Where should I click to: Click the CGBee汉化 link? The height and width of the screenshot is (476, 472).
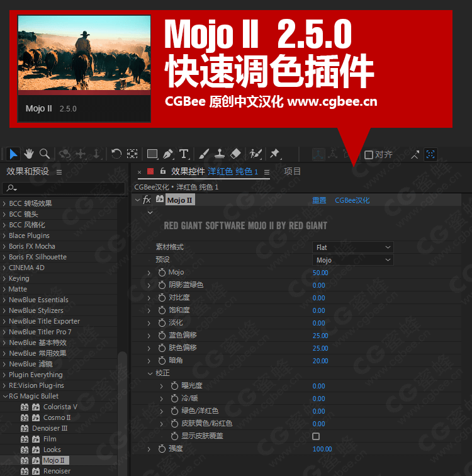[352, 200]
